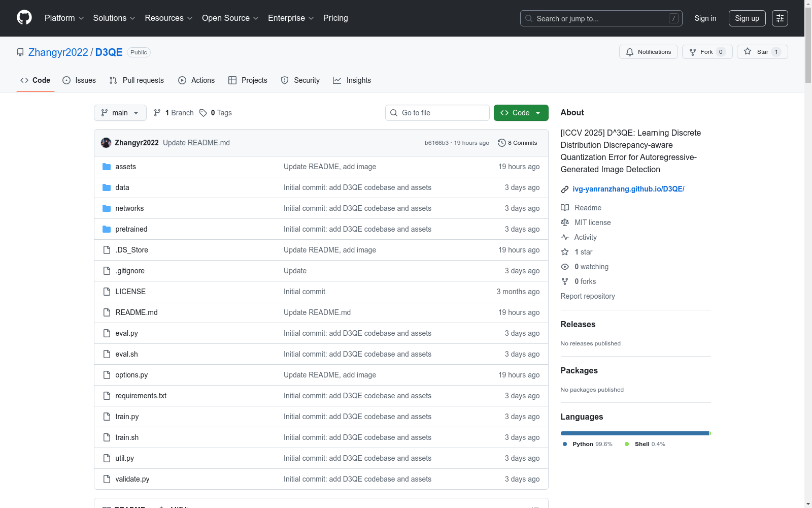Open the README.md file
This screenshot has width=812, height=508.
[137, 312]
